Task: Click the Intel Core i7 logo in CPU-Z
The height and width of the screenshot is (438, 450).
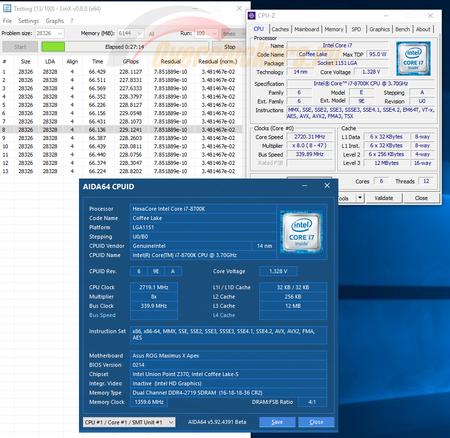Action: pos(413,58)
